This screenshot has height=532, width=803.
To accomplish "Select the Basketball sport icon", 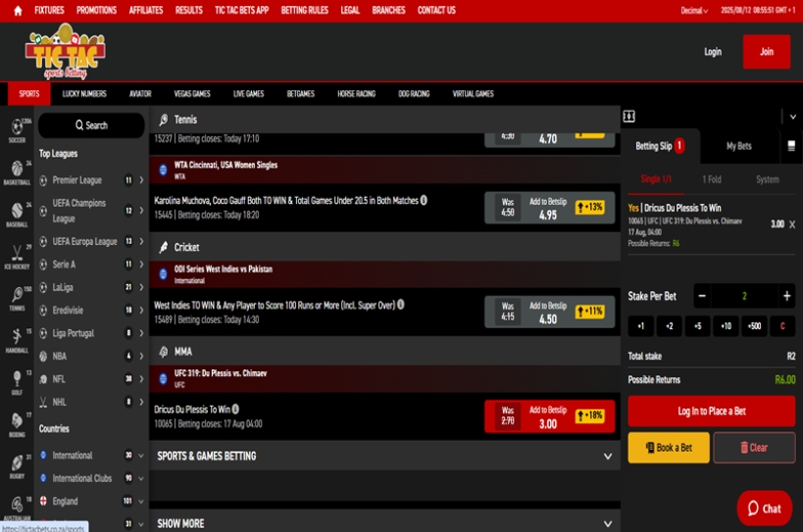I will (x=17, y=172).
